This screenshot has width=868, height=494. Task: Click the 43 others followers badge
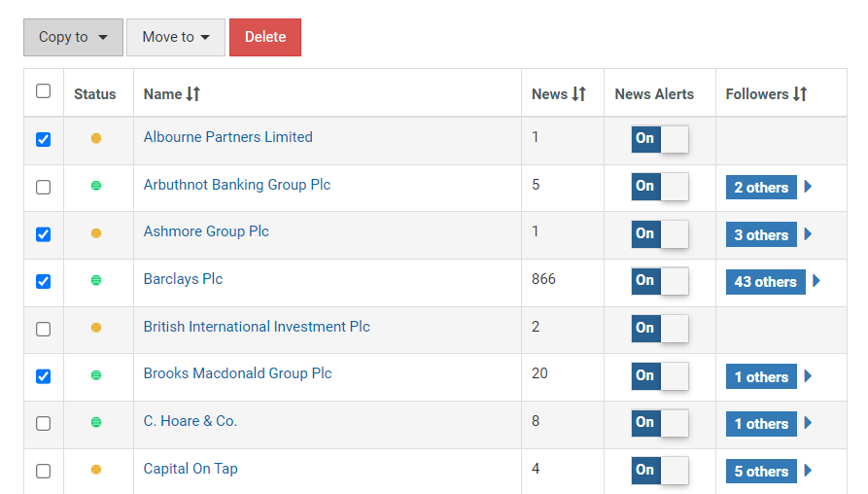coord(766,282)
